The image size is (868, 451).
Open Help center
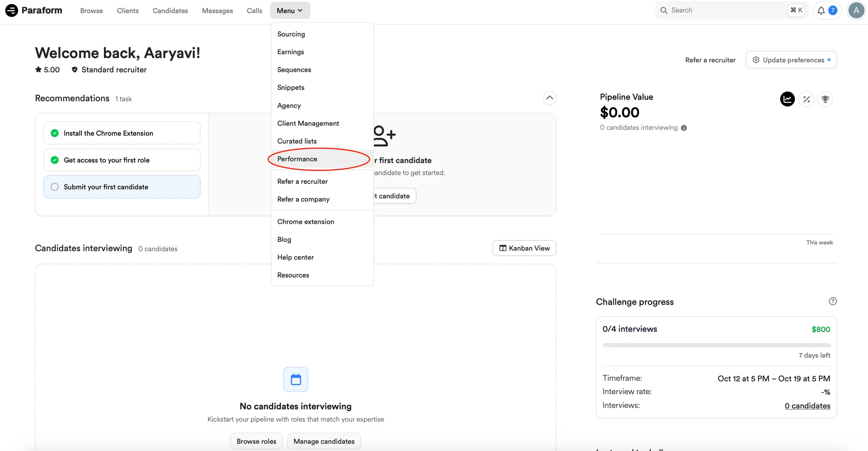322,258
